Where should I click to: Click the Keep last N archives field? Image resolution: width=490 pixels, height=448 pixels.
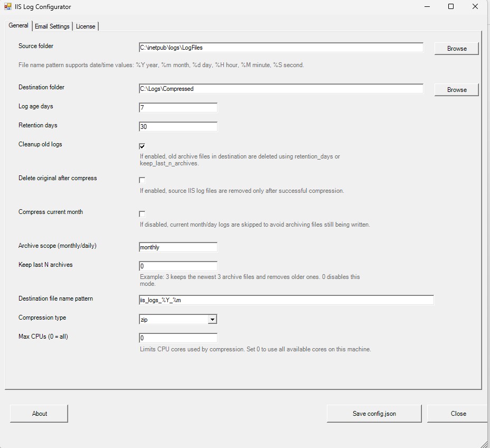(178, 266)
